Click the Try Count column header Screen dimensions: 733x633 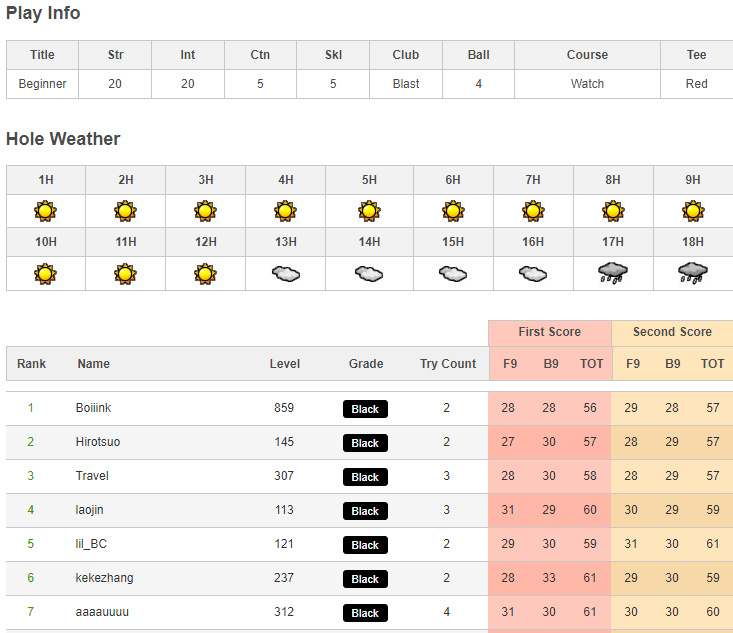coord(447,364)
